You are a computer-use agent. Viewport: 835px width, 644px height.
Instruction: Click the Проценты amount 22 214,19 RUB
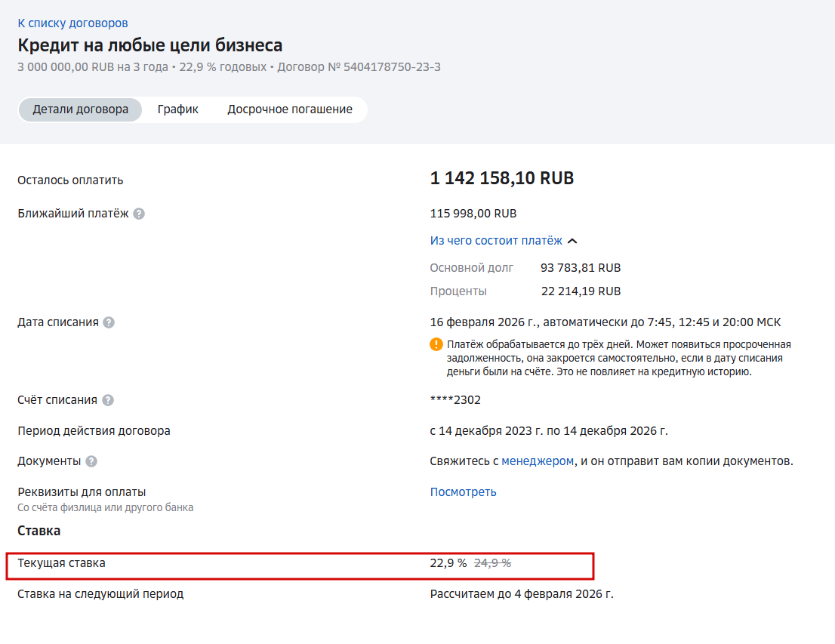pyautogui.click(x=581, y=291)
